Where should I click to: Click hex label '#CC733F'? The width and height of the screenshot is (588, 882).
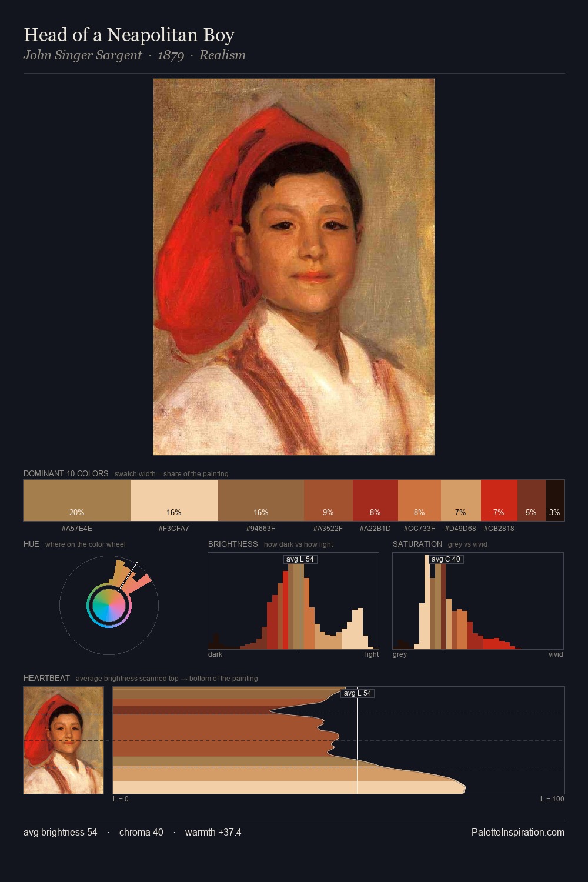[x=419, y=528]
